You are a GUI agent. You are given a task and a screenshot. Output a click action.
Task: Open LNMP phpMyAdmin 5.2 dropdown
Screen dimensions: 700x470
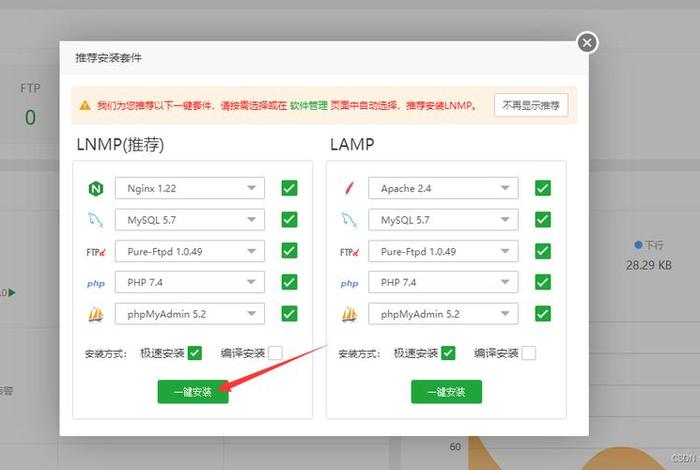click(190, 314)
